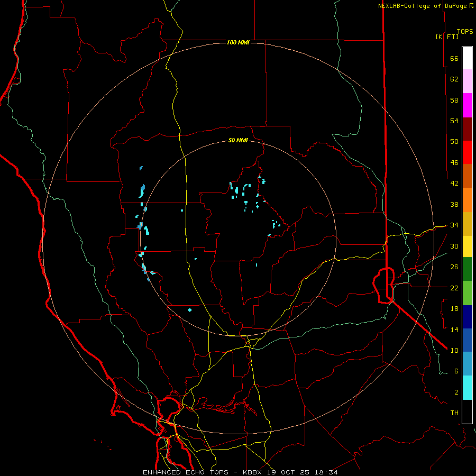Click the "54" legend value
476x476 pixels.
tap(454, 121)
